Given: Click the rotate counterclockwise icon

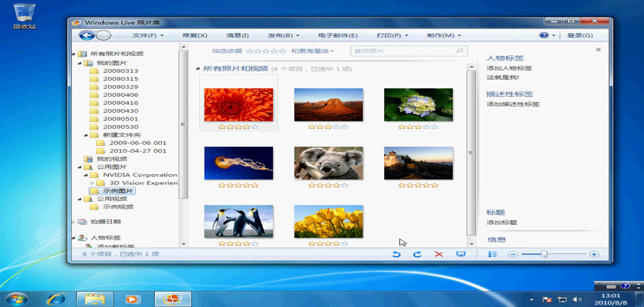Looking at the screenshot, I should point(396,254).
